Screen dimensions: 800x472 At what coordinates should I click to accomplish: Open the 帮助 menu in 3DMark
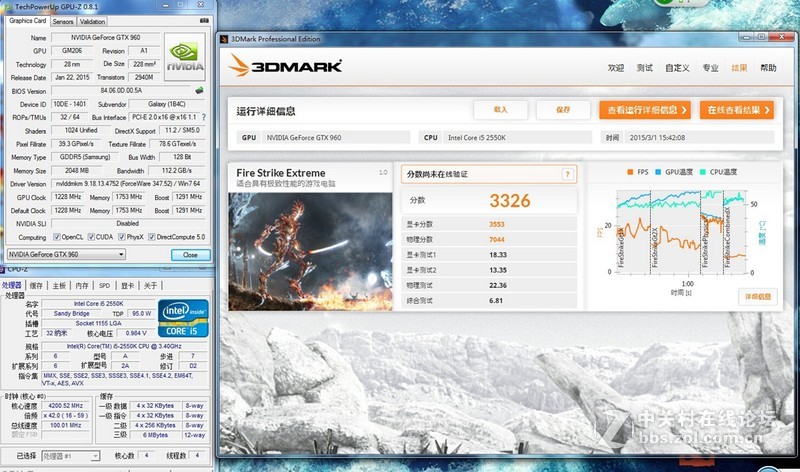tap(768, 68)
